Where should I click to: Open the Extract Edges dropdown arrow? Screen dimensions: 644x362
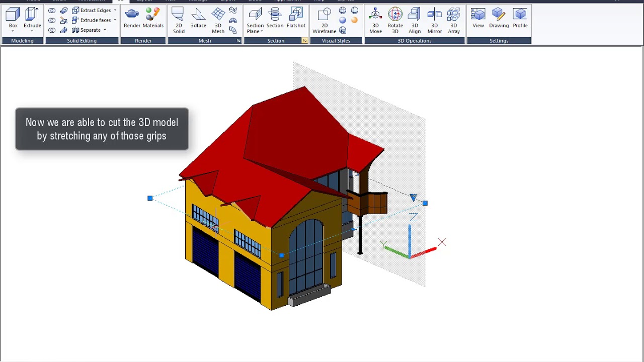pyautogui.click(x=115, y=11)
